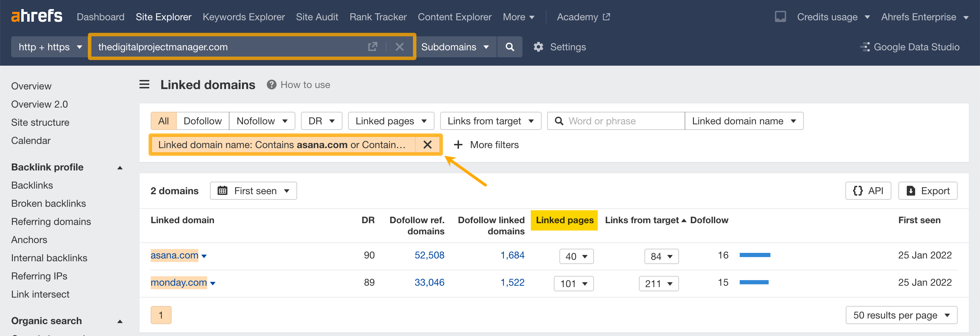This screenshot has width=980, height=336.
Task: Open Ahrefs Enterprise account menu
Action: pyautogui.click(x=925, y=17)
